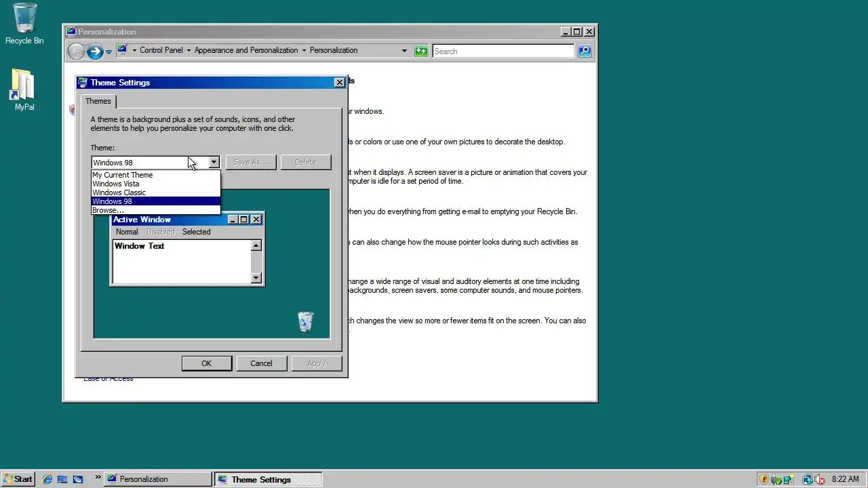Viewport: 868px width, 488px height.
Task: Open the Start menu
Action: tap(18, 479)
